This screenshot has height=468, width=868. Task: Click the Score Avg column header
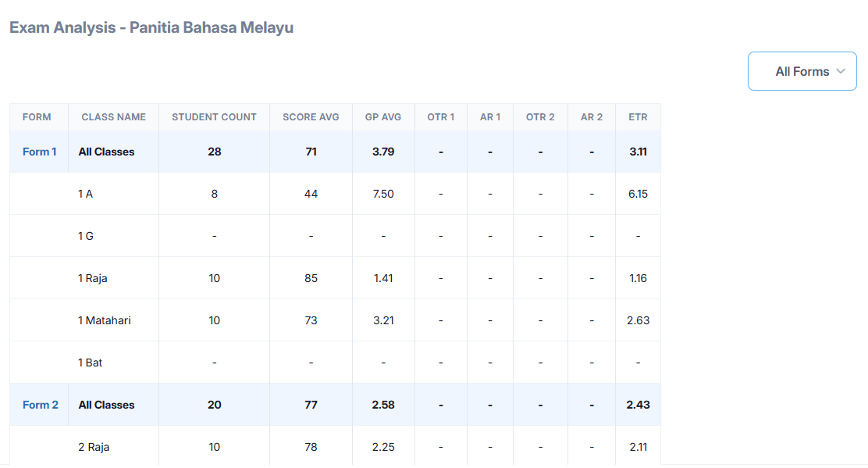(x=311, y=117)
